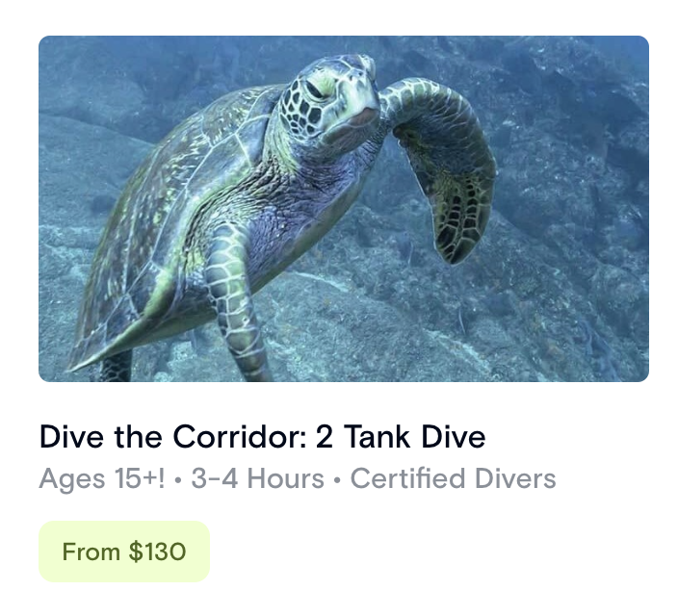Click the "Certified Divers" requirement text
The width and height of the screenshot is (678, 616).
[x=453, y=479]
